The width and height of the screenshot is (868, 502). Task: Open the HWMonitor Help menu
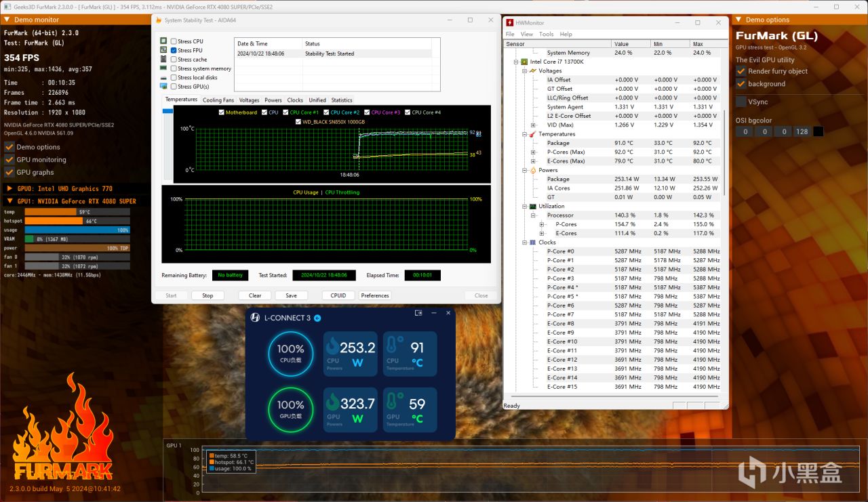(566, 34)
